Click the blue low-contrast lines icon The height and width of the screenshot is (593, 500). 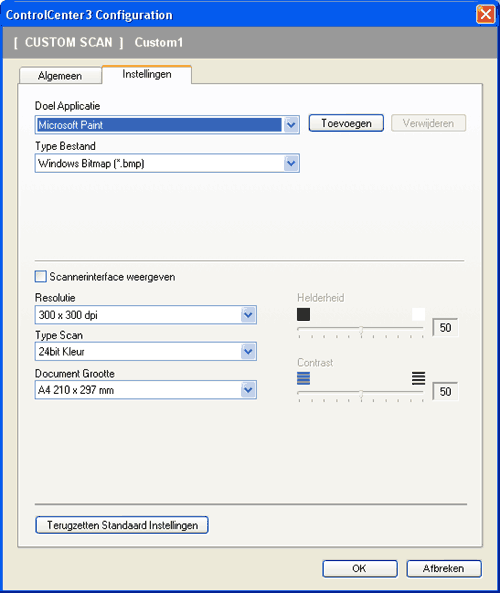tap(303, 378)
